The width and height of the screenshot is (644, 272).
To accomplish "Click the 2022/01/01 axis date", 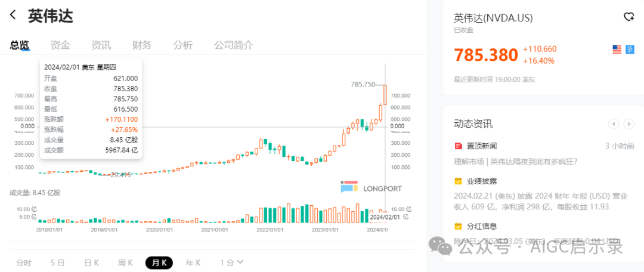I will (270, 230).
